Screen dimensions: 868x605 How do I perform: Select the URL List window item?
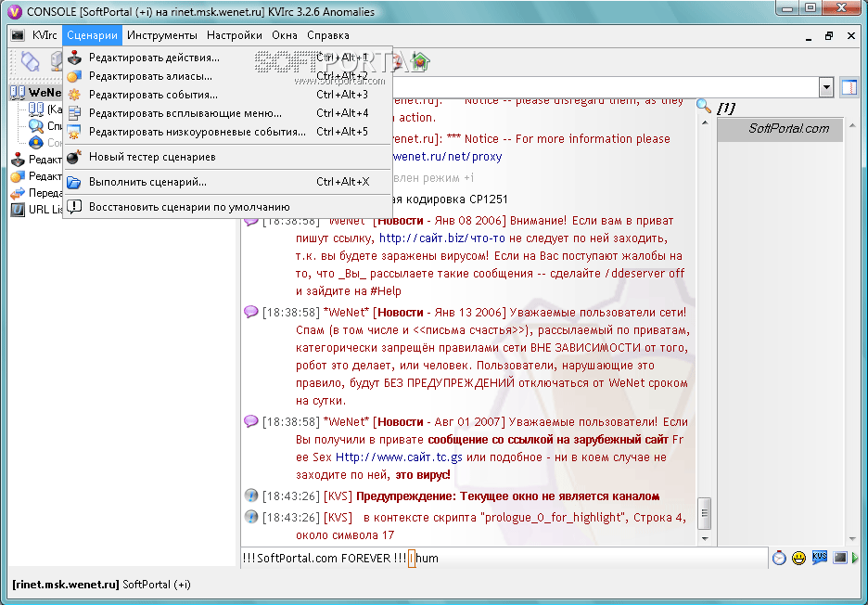tap(36, 210)
